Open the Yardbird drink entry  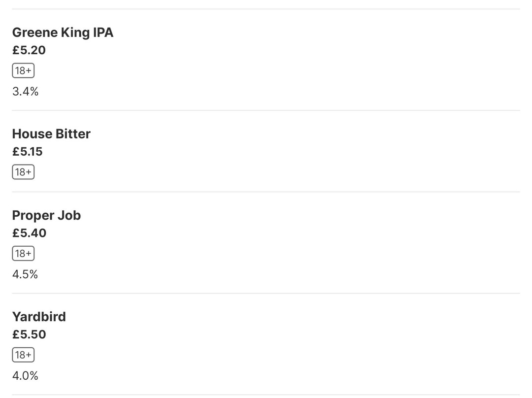coord(39,317)
